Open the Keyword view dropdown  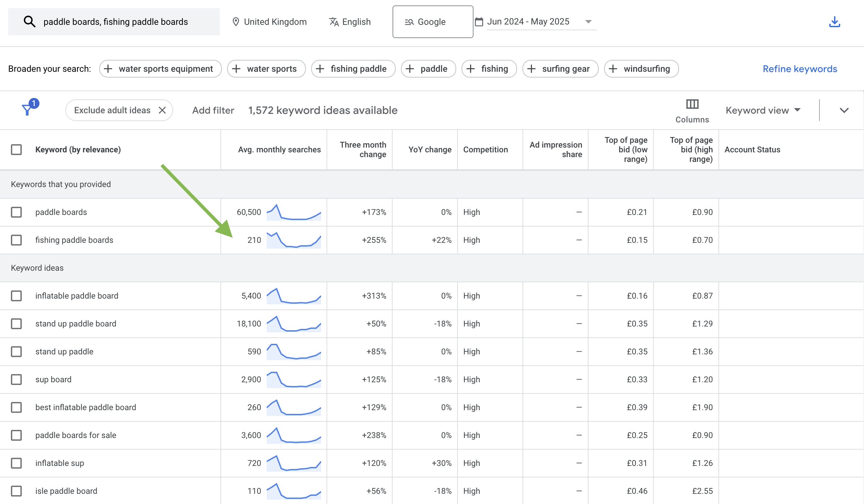(x=763, y=110)
